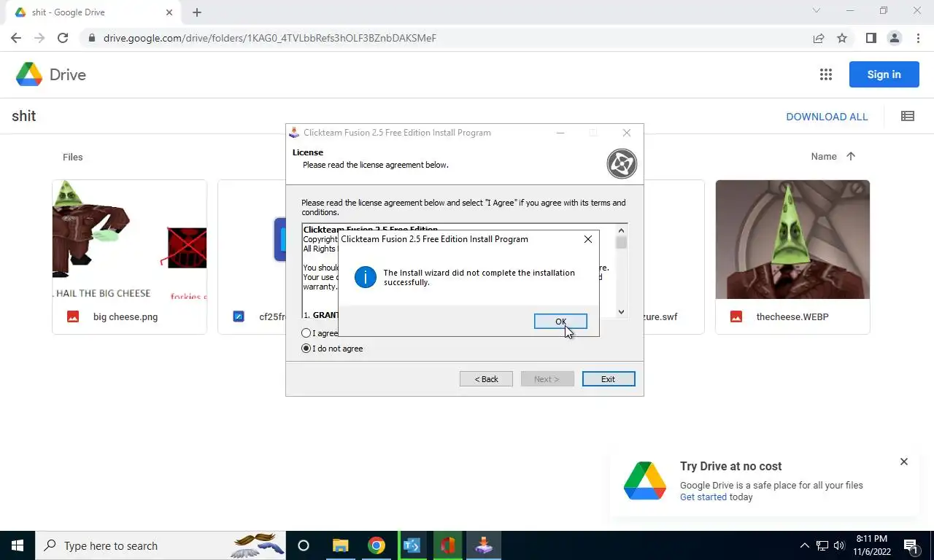Image resolution: width=934 pixels, height=560 pixels.
Task: Select the "I agree" radio button
Action: 306,333
